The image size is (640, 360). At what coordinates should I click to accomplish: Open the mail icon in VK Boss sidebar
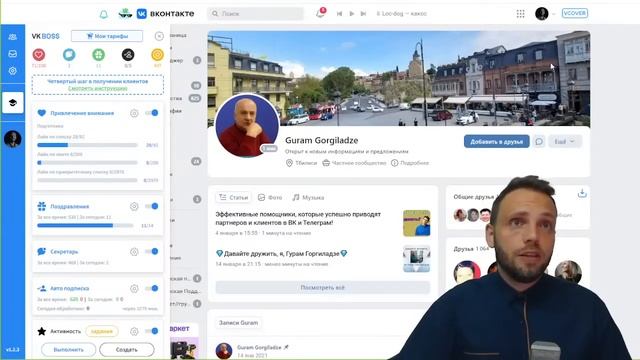click(13, 53)
